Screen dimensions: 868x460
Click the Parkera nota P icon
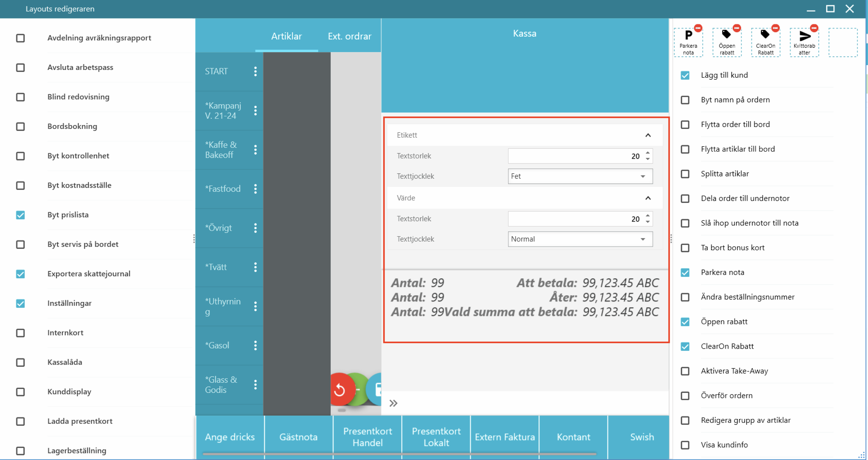pyautogui.click(x=688, y=35)
